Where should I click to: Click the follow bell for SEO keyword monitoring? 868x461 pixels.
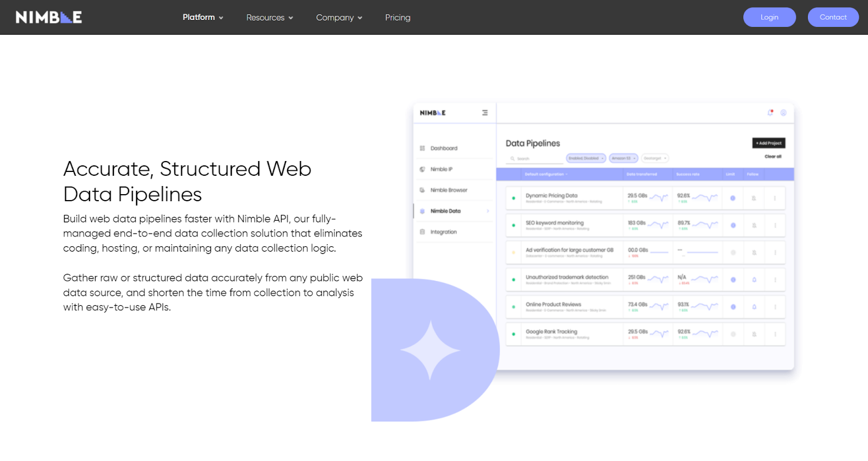(x=754, y=225)
